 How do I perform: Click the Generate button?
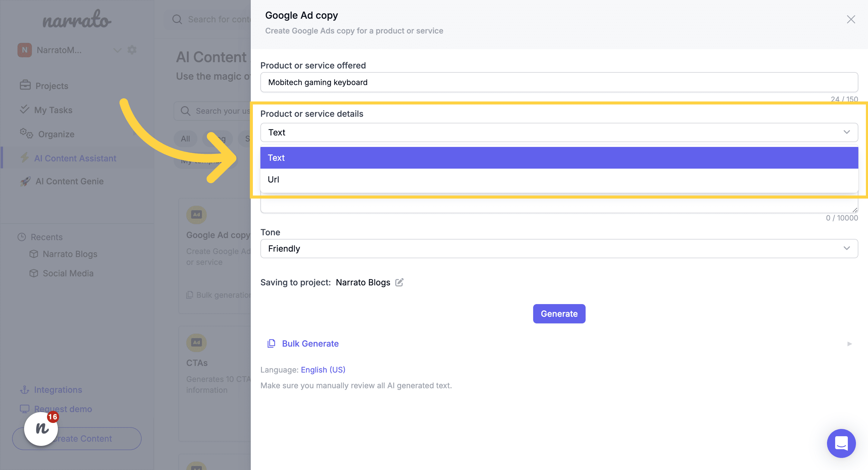click(x=559, y=313)
